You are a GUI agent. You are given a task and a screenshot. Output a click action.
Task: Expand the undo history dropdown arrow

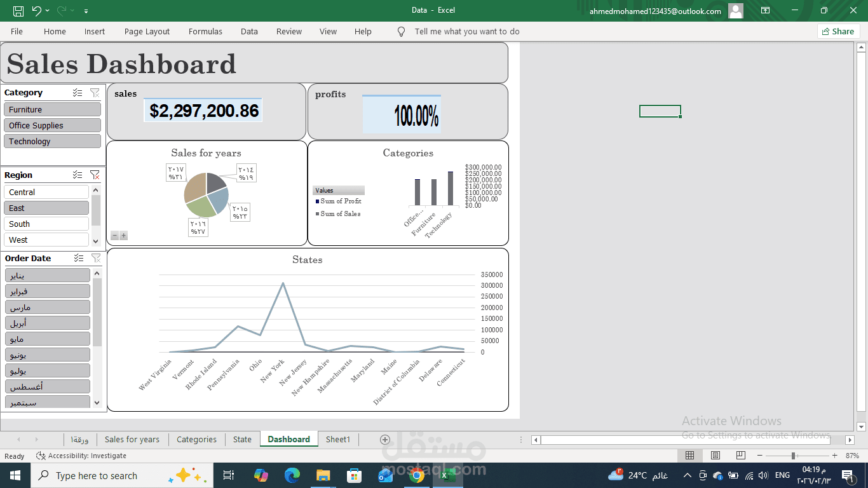click(48, 11)
